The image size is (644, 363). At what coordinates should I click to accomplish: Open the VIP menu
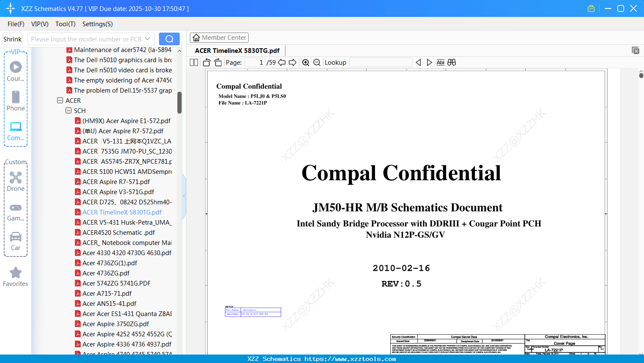click(x=40, y=24)
